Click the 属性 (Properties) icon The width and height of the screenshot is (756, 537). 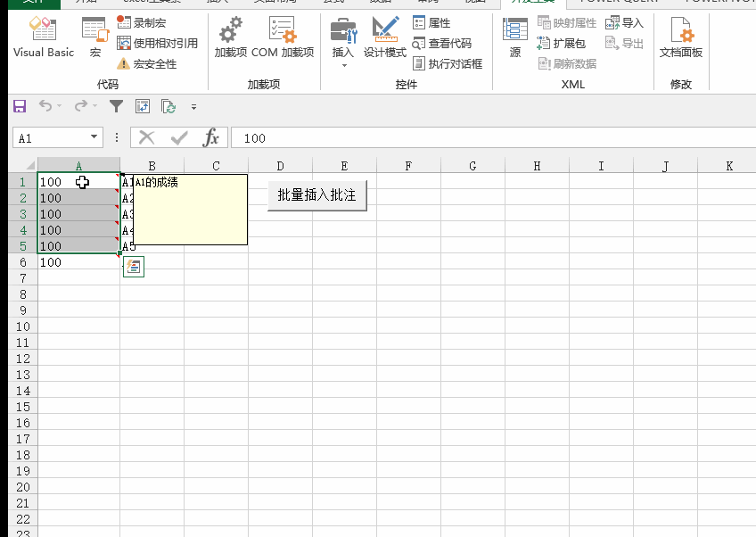[434, 22]
